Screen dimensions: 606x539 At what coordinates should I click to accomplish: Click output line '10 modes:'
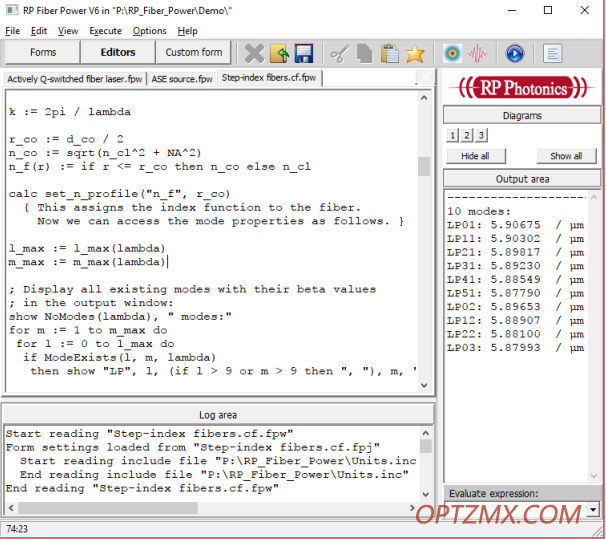pos(479,211)
